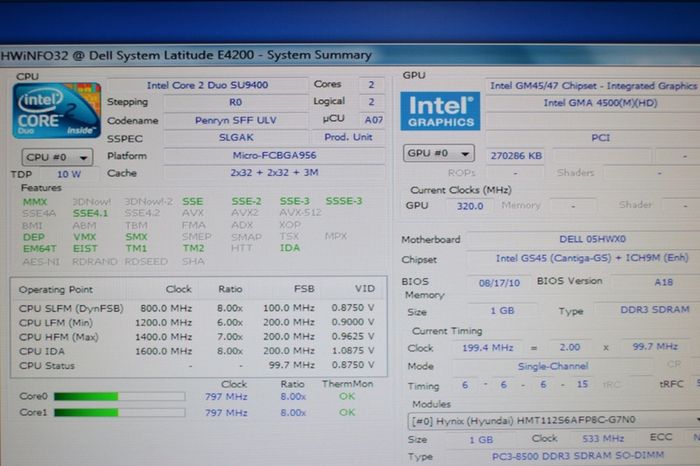Image resolution: width=700 pixels, height=466 pixels.
Task: Click the 10 W TDP value
Action: coord(69,175)
